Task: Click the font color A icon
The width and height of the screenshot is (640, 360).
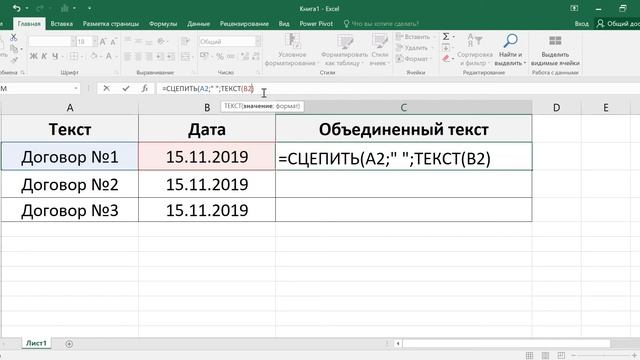Action: [109, 56]
